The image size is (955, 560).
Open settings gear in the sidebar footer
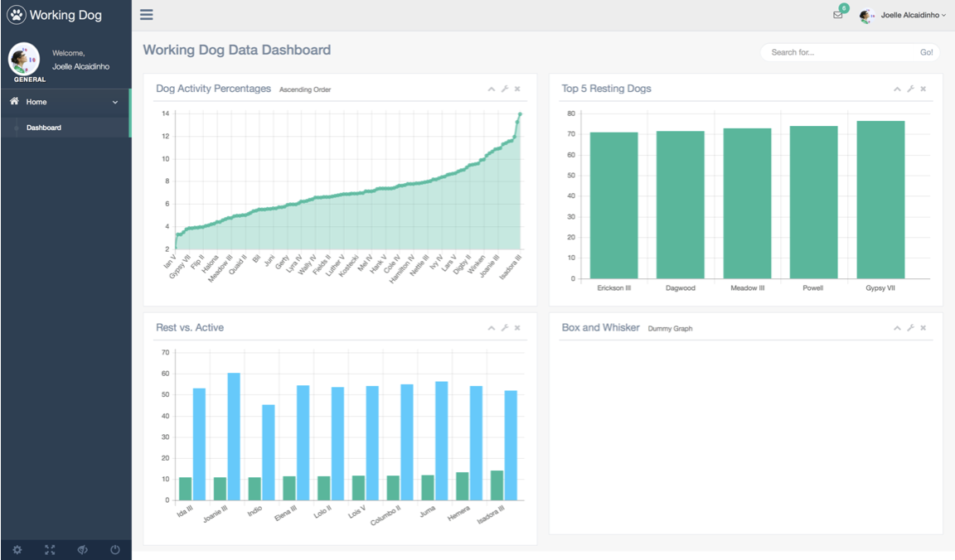pyautogui.click(x=17, y=550)
